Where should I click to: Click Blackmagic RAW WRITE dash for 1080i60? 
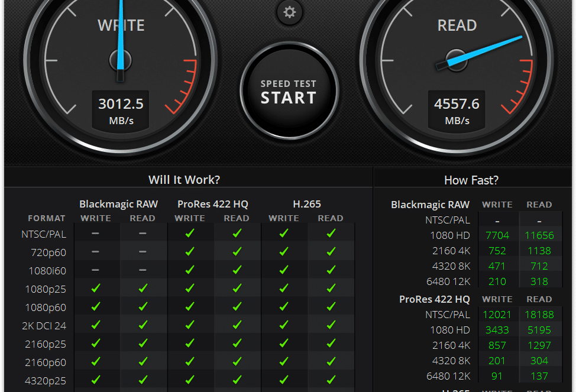(x=96, y=270)
